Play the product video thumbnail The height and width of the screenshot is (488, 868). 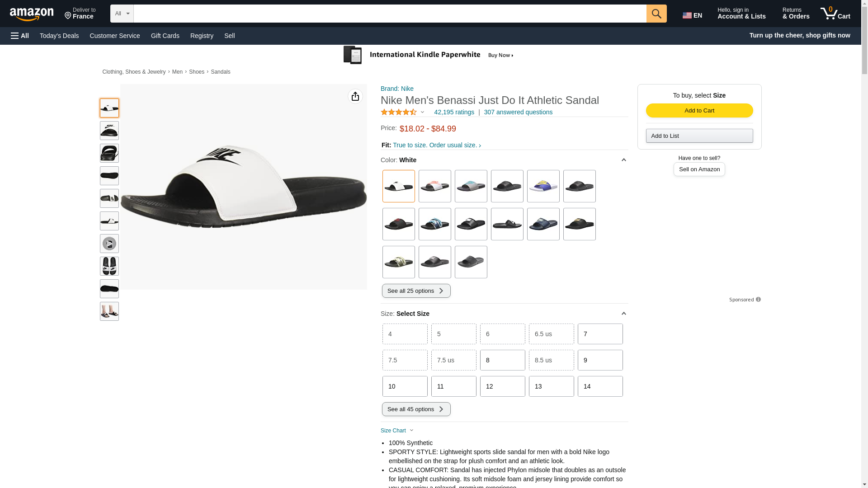tap(109, 244)
